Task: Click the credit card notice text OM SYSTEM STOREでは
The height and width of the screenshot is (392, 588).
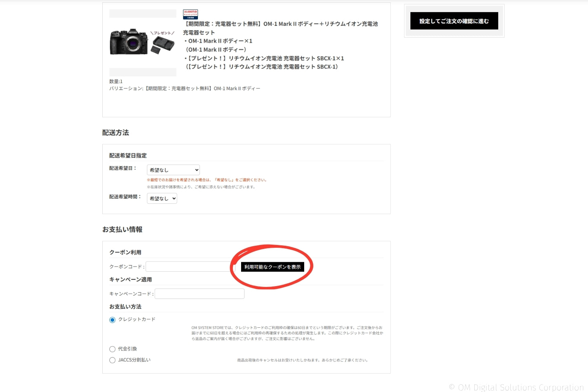Action: click(287, 333)
